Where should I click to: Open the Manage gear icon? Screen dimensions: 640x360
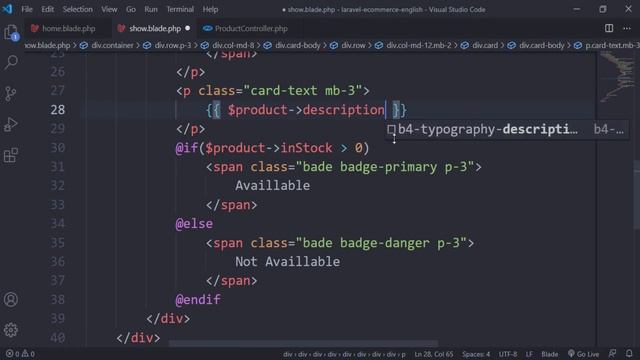tap(11, 330)
